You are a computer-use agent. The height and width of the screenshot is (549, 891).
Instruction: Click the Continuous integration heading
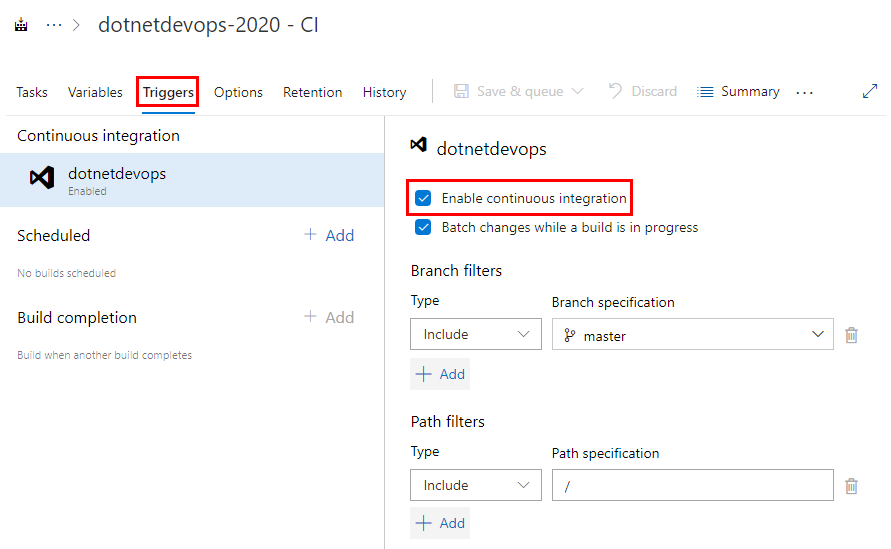[98, 135]
